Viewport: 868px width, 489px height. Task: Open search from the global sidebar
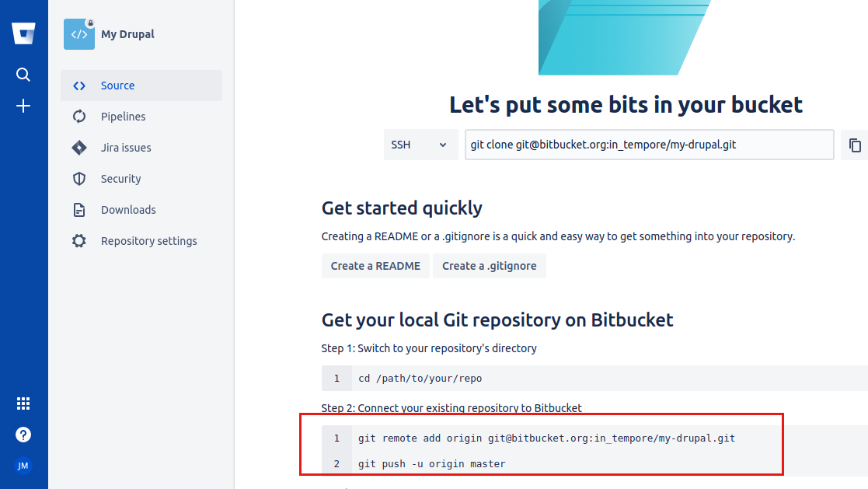coord(23,75)
